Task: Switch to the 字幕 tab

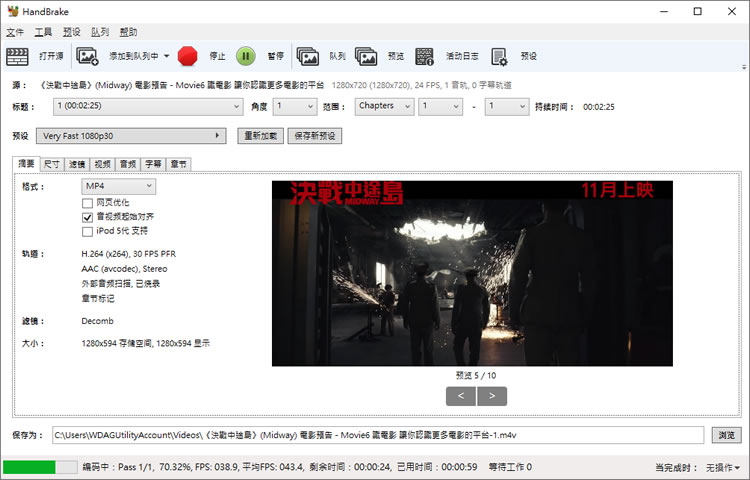Action: [153, 164]
